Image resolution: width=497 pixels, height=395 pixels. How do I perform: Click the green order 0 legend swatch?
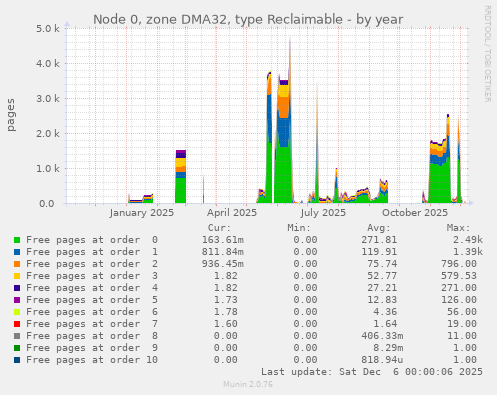(17, 240)
